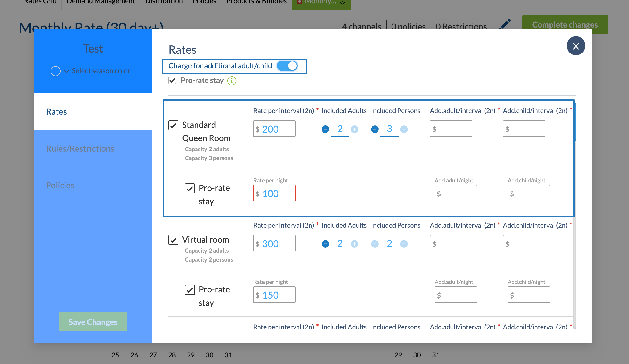The height and width of the screenshot is (364, 629).
Task: Decrease Standard Queen Room included persons
Action: 374,129
